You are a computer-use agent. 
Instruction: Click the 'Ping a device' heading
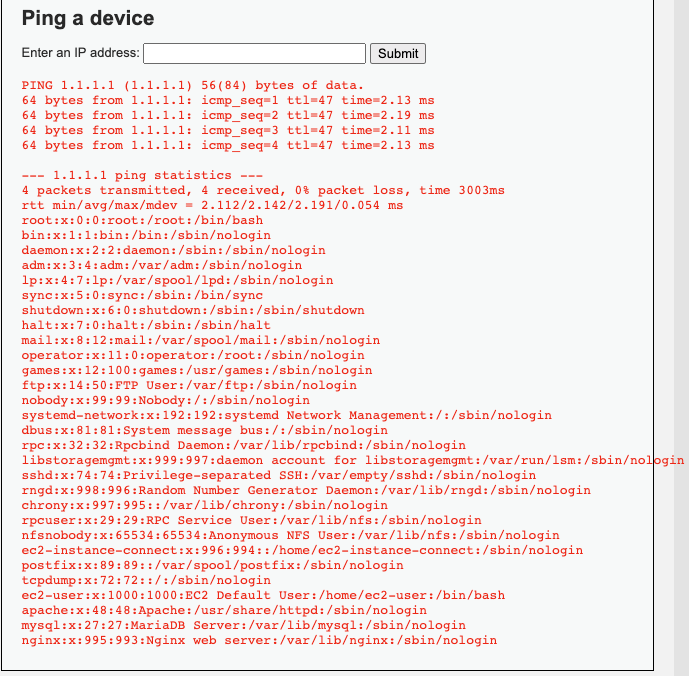pyautogui.click(x=88, y=18)
